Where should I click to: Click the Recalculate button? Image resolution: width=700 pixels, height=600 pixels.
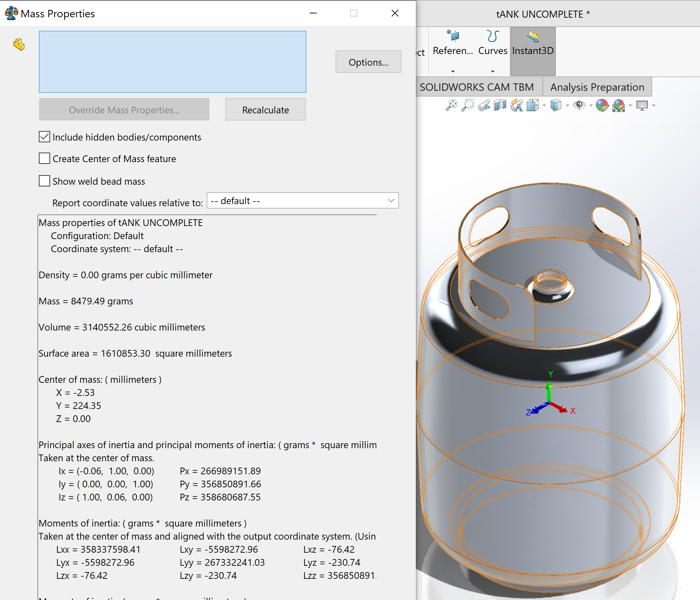265,109
